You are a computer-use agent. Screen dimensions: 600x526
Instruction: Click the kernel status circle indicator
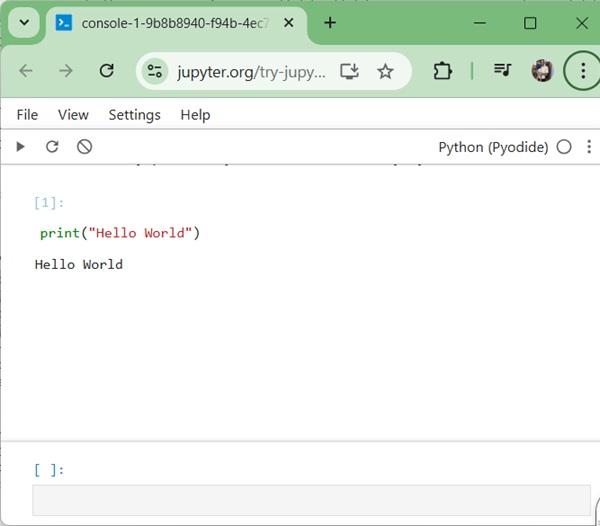point(564,147)
